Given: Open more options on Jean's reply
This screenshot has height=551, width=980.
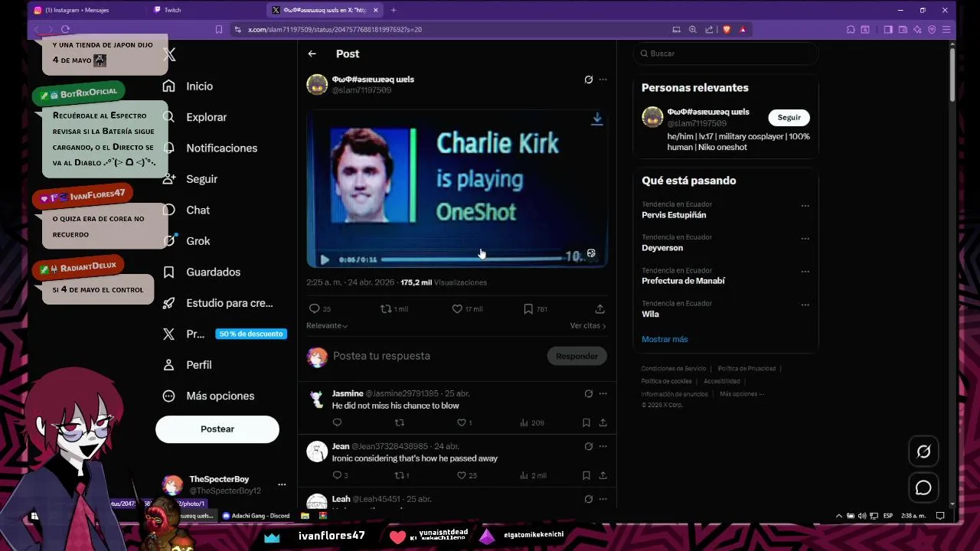Looking at the screenshot, I should pyautogui.click(x=603, y=446).
